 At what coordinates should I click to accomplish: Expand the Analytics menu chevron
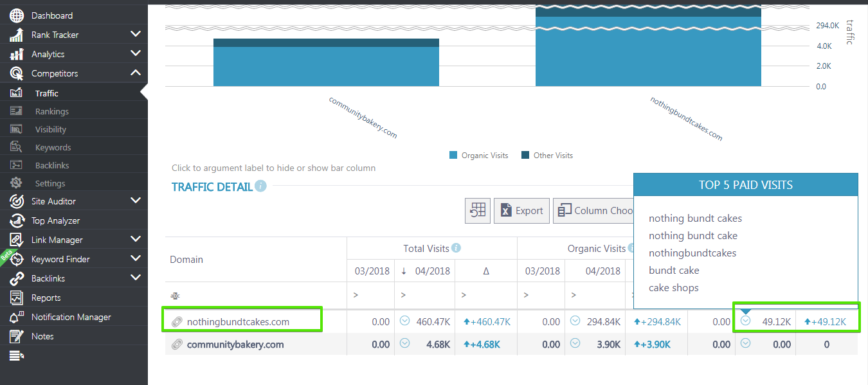tap(135, 53)
